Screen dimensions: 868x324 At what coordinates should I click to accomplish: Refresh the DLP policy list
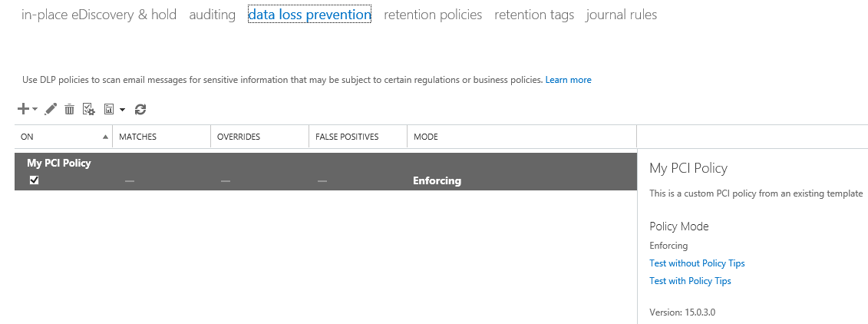[x=140, y=110]
